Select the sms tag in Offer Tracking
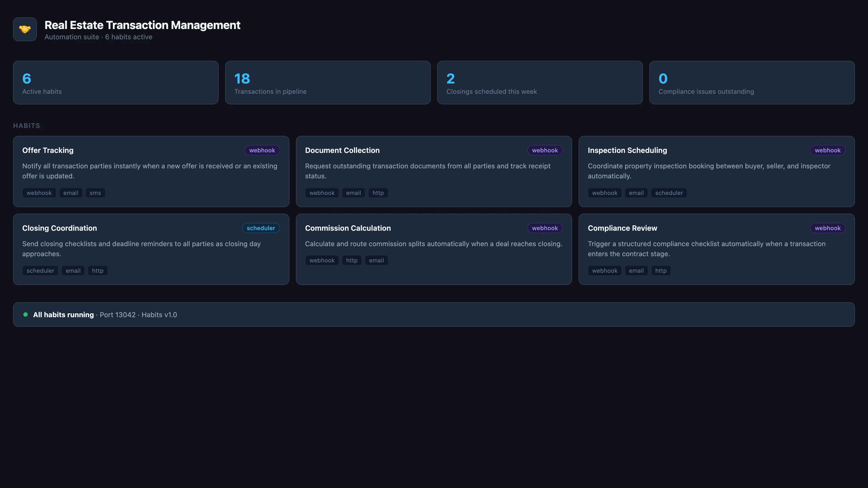This screenshot has height=488, width=868. 95,193
